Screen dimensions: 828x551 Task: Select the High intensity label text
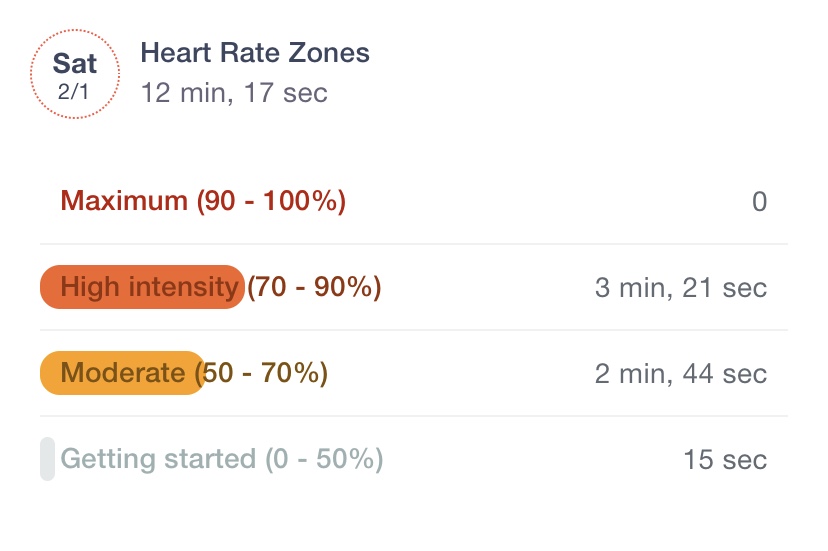[149, 287]
